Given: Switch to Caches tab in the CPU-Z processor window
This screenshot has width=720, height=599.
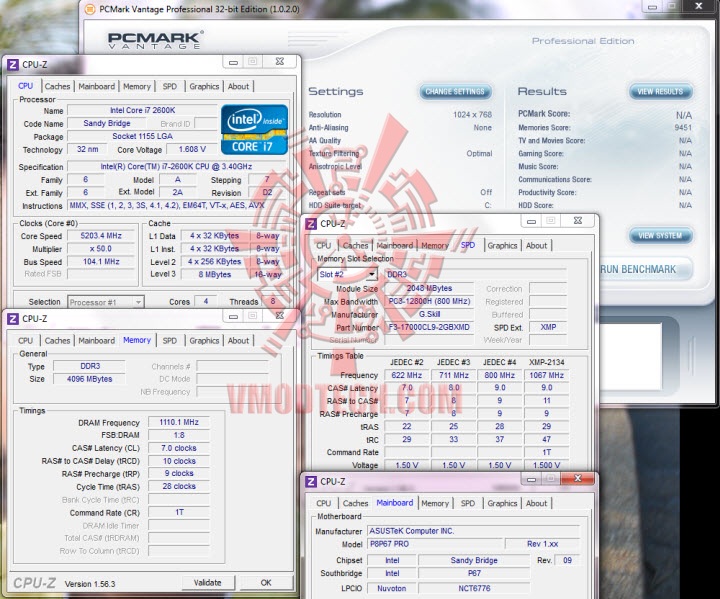Looking at the screenshot, I should 57,86.
